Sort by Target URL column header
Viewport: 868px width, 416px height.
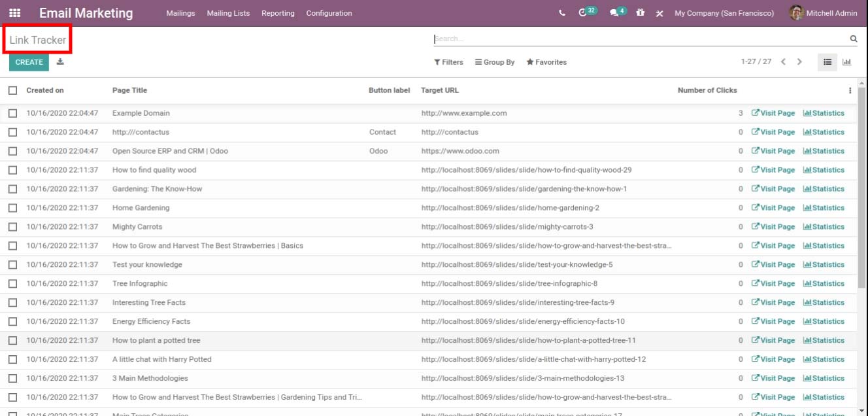[x=440, y=91]
